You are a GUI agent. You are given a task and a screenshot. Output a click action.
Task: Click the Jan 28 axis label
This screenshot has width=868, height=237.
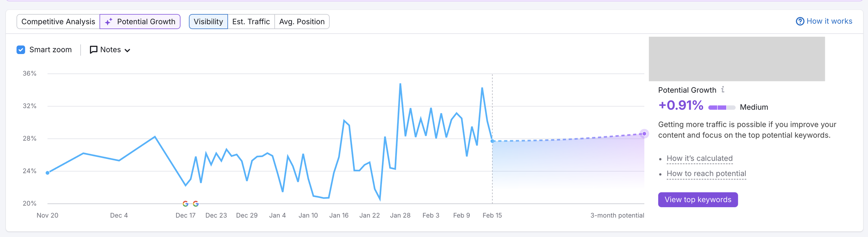(400, 216)
